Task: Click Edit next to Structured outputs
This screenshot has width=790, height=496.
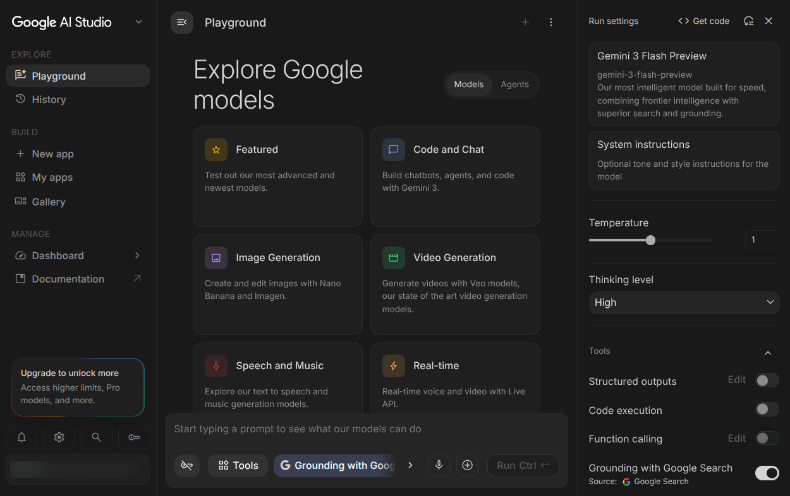Action: click(737, 380)
